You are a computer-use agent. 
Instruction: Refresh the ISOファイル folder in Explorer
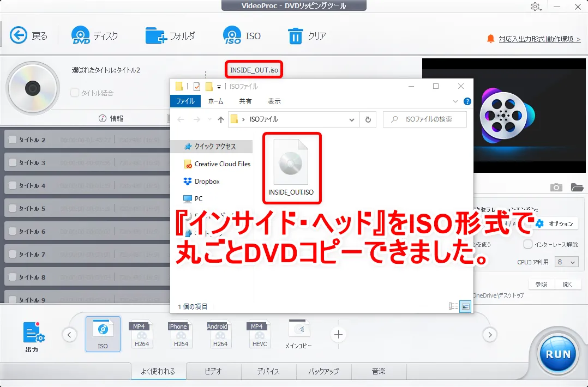[368, 119]
